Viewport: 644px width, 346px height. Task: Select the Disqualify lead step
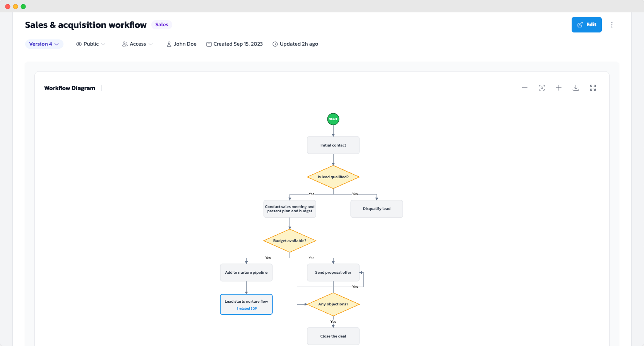[x=377, y=209]
